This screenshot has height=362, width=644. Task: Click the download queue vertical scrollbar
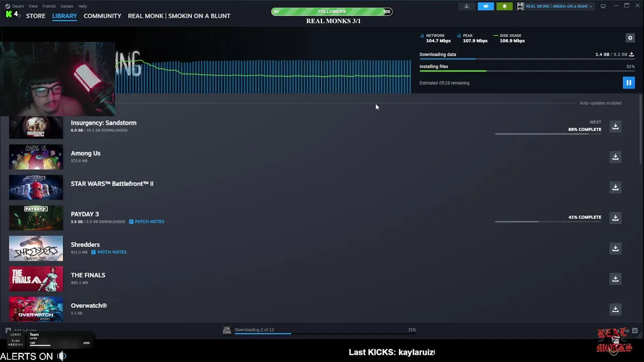(640, 129)
